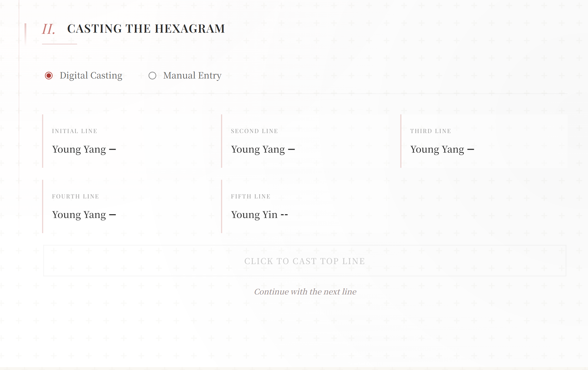Click the red accent bar beside Initial Line
The width and height of the screenshot is (588, 370).
[x=43, y=141]
